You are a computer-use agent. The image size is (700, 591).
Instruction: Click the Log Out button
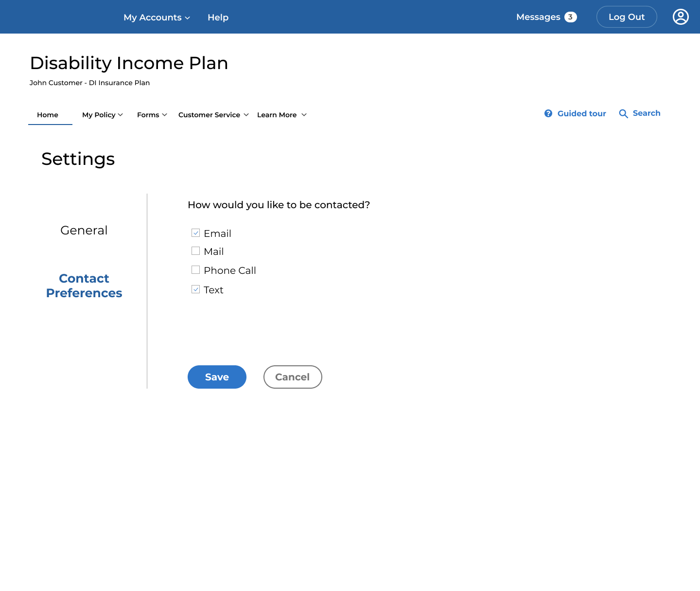coord(627,17)
